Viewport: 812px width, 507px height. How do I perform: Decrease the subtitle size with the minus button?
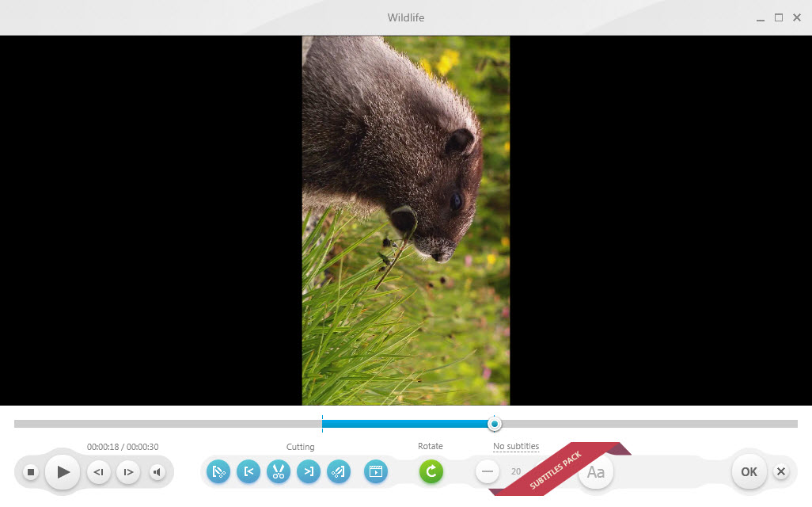point(488,471)
